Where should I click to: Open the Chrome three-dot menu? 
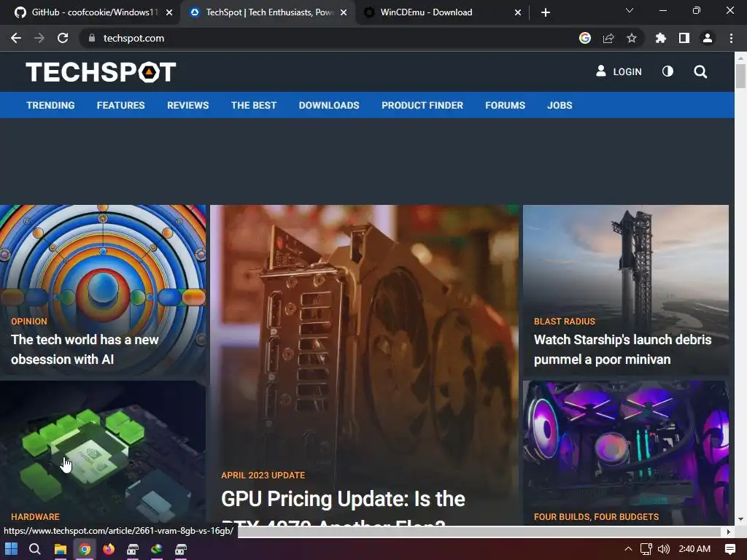tap(731, 38)
